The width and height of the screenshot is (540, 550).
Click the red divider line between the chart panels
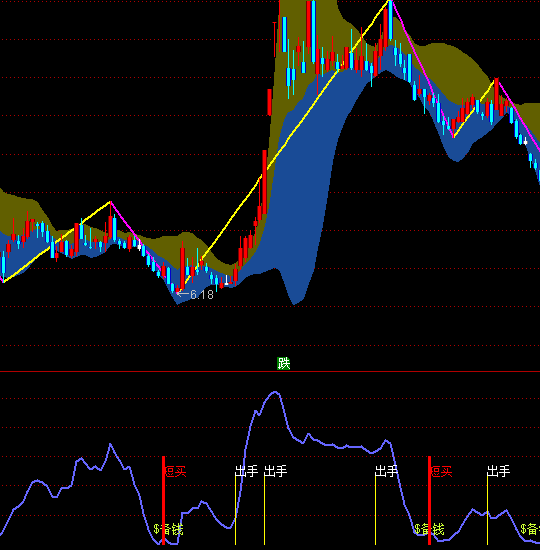[x=270, y=371]
